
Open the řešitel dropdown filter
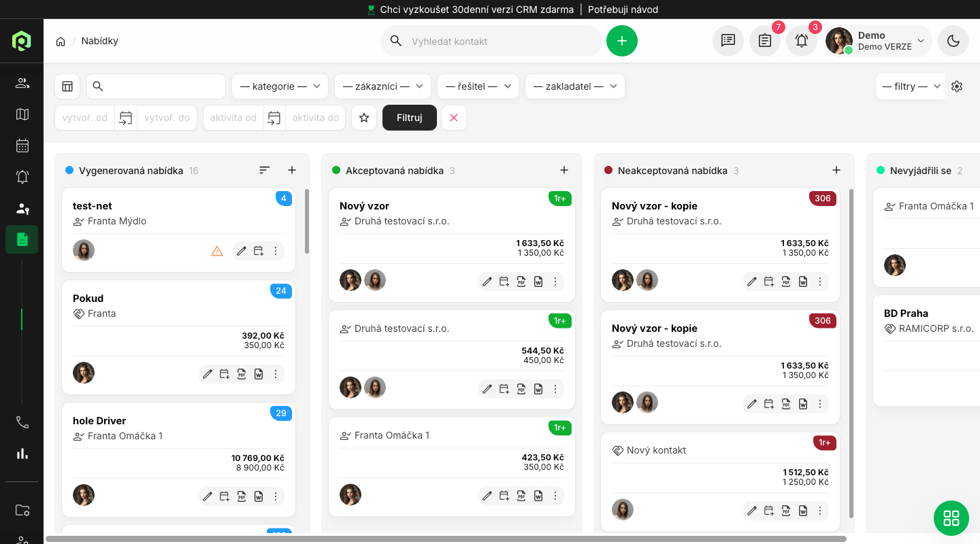tap(478, 86)
